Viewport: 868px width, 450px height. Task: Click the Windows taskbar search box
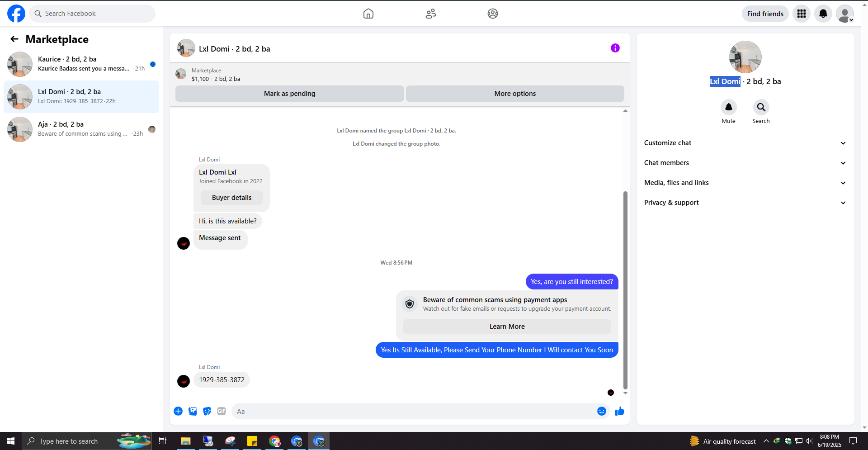[86, 441]
